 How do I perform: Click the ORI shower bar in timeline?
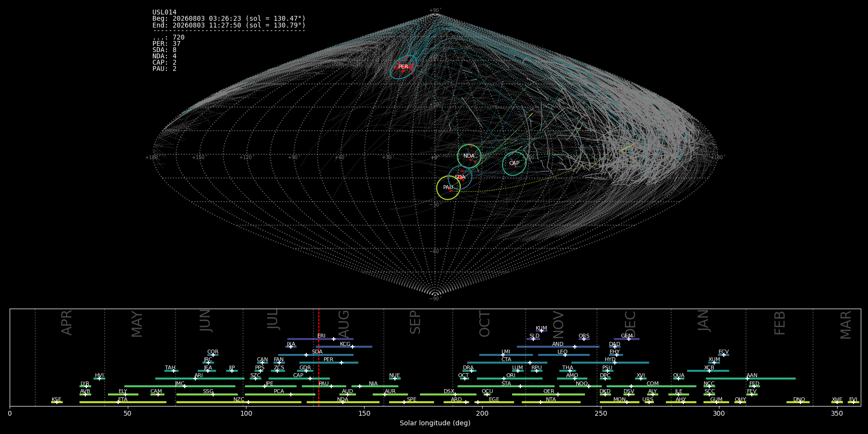pos(510,379)
